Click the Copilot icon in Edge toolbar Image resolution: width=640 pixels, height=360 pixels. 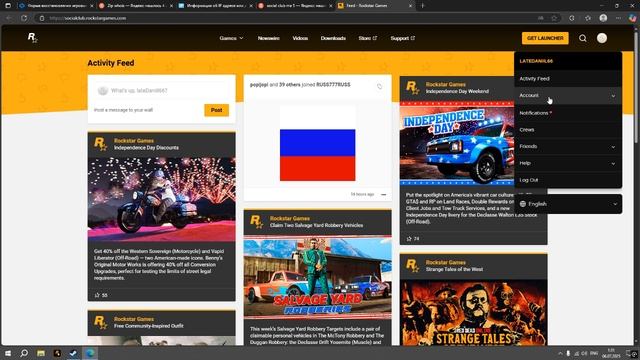[x=632, y=18]
